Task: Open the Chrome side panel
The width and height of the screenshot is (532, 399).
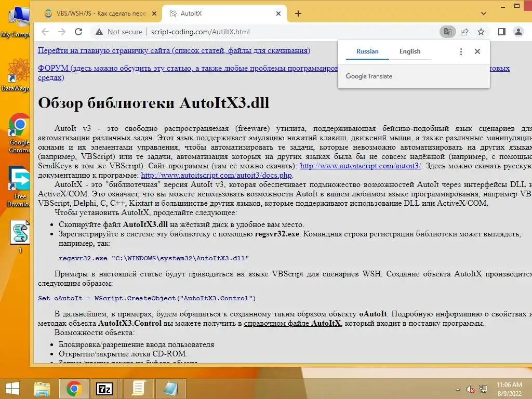Action: tap(502, 32)
